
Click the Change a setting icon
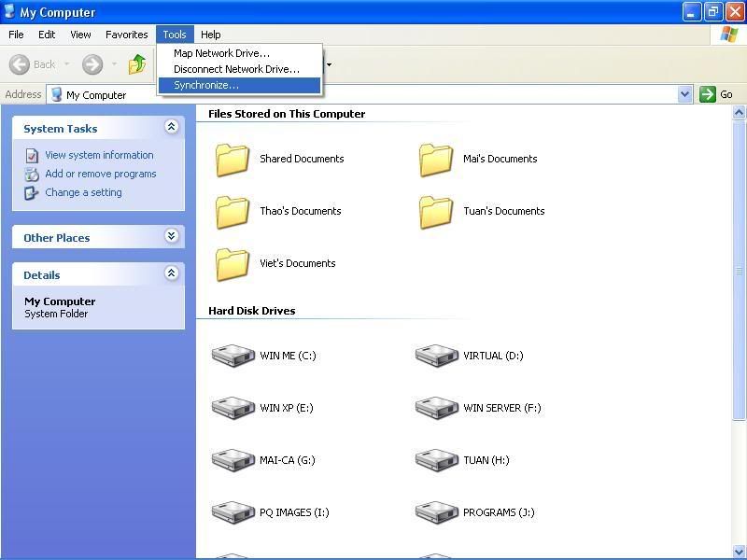32,193
